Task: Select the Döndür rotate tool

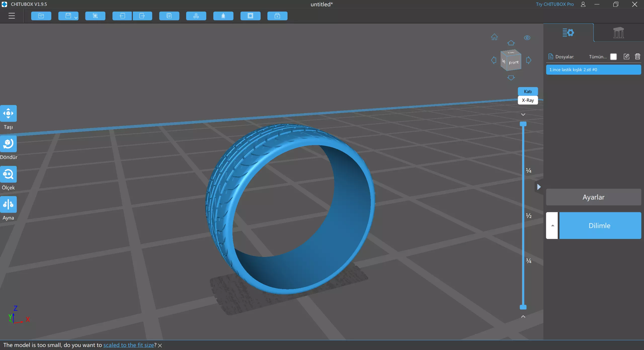Action: click(x=8, y=144)
